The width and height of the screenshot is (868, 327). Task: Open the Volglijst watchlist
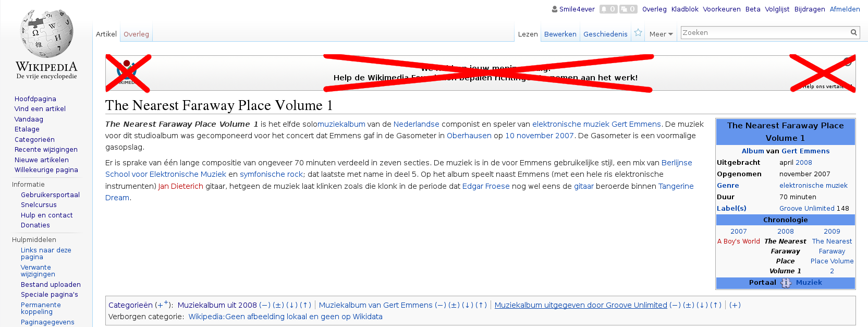coord(777,9)
